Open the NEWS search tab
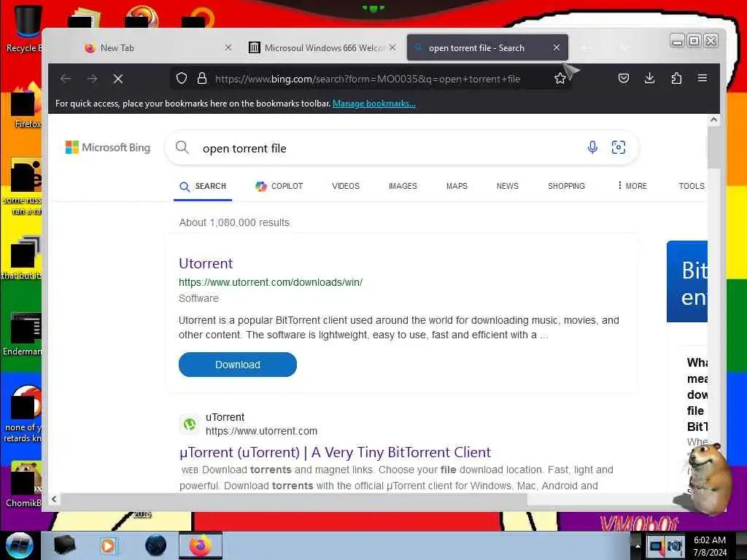Image resolution: width=747 pixels, height=560 pixels. tap(508, 186)
